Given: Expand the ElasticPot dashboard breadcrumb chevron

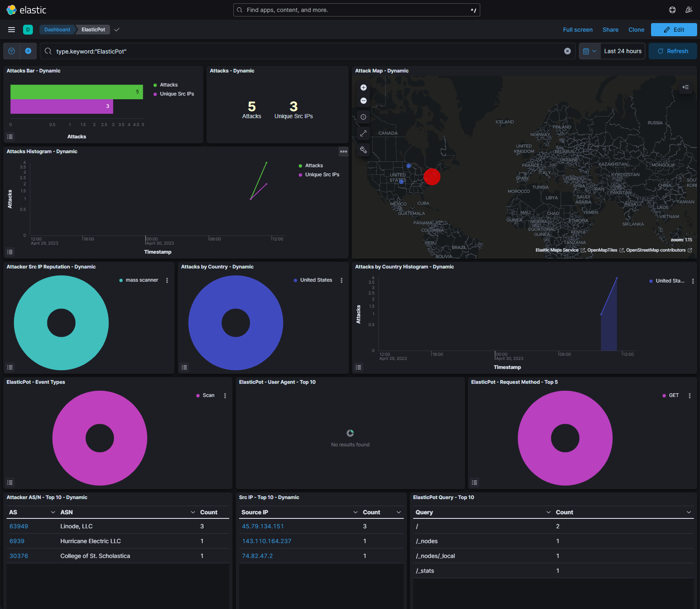Looking at the screenshot, I should [117, 30].
